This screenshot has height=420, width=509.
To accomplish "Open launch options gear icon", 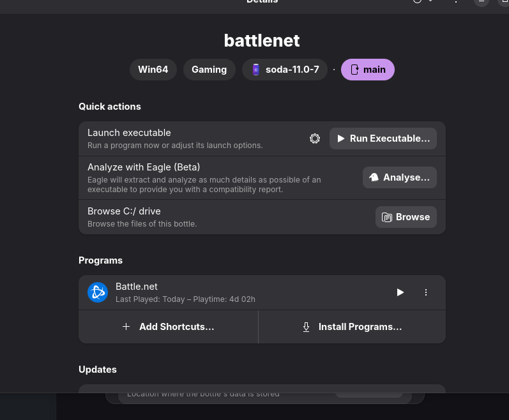I will (x=315, y=139).
